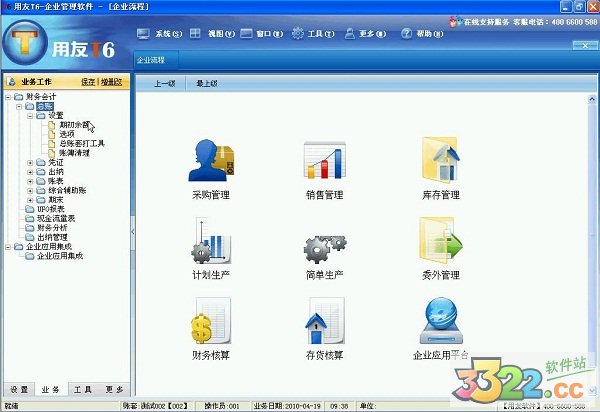
Task: Open 现金流量表 in the tree
Action: click(x=56, y=218)
